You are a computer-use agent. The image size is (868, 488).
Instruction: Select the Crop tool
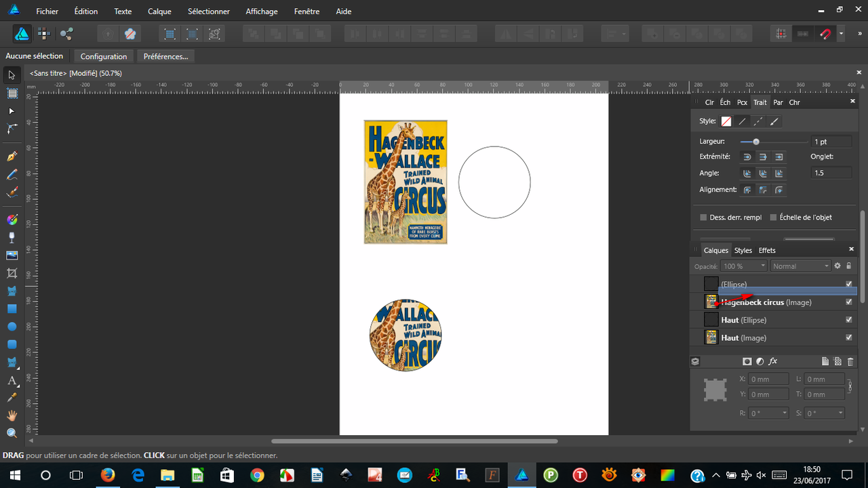point(12,273)
